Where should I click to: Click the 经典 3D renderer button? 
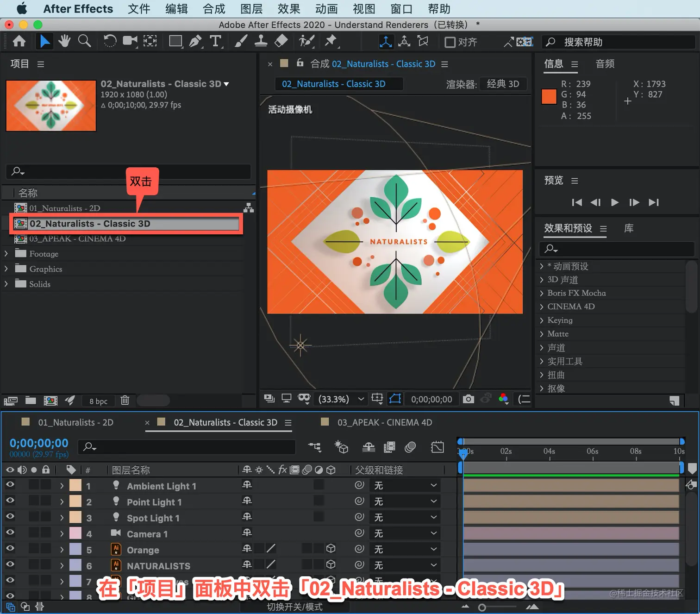pyautogui.click(x=503, y=84)
